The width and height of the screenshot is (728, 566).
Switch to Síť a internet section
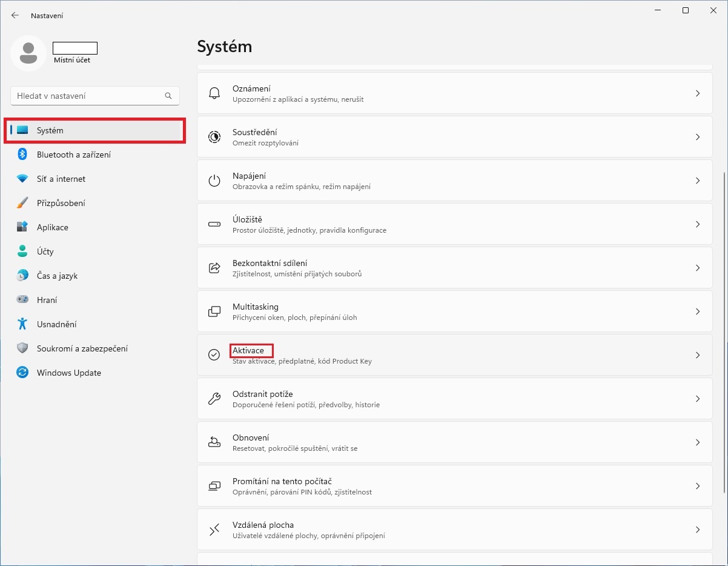click(95, 179)
